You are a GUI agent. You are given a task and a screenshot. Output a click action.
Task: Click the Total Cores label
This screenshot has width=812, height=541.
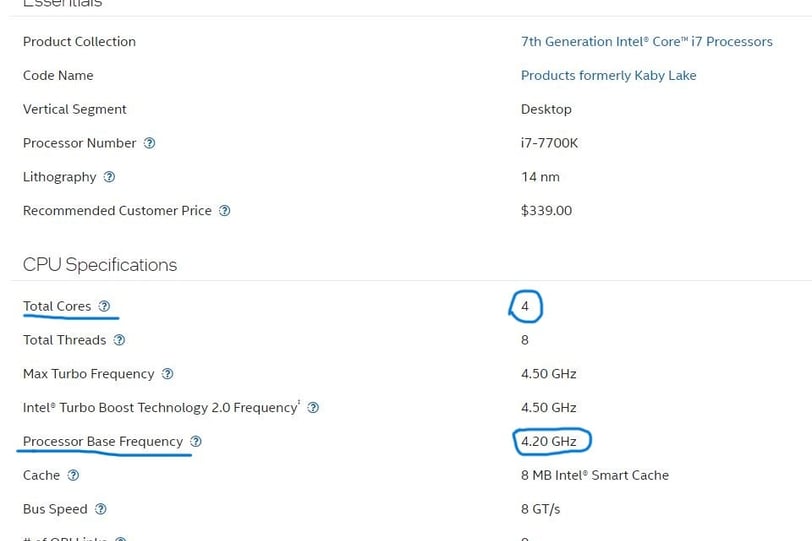57,306
